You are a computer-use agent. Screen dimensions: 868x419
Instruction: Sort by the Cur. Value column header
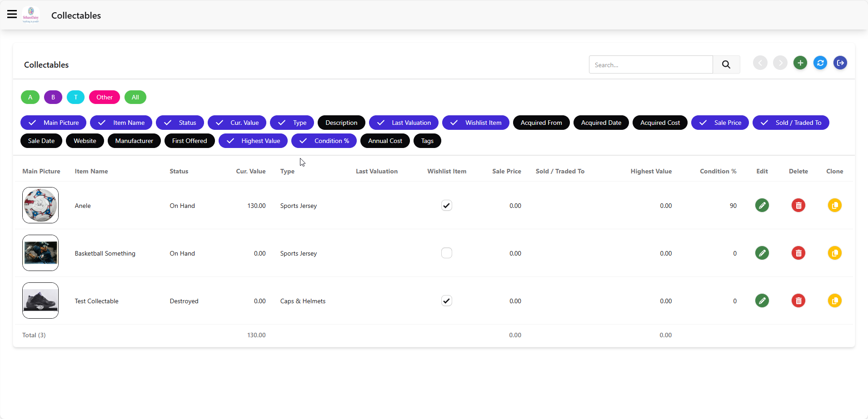point(251,171)
